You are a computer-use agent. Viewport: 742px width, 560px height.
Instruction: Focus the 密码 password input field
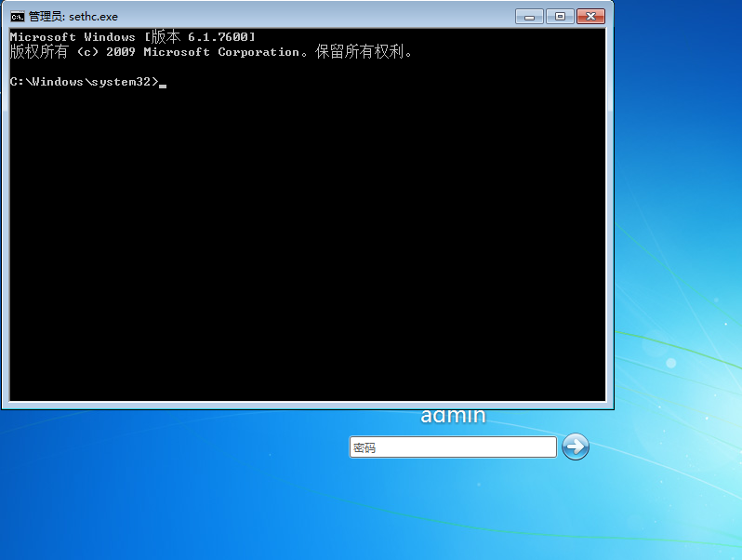(452, 447)
